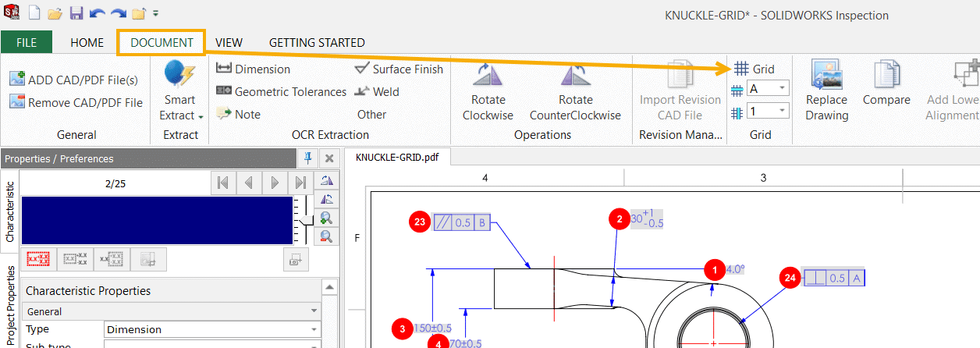
Task: Rotate the drawing Clockwise
Action: coord(488,92)
